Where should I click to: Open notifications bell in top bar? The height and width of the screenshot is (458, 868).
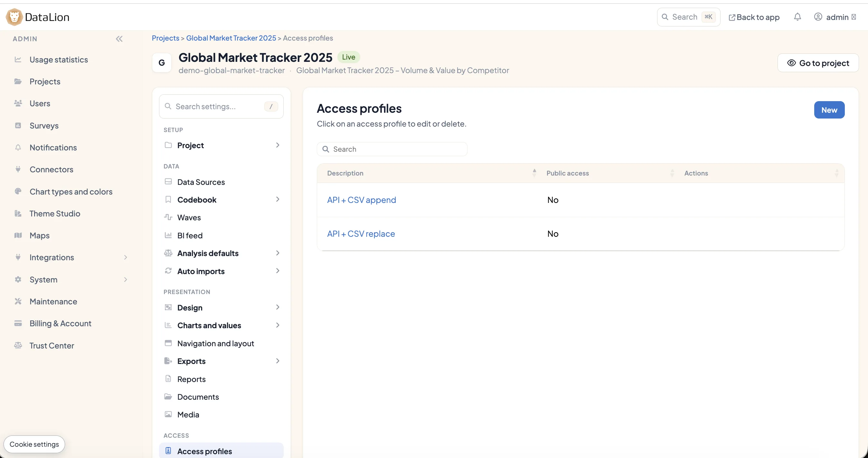(797, 17)
